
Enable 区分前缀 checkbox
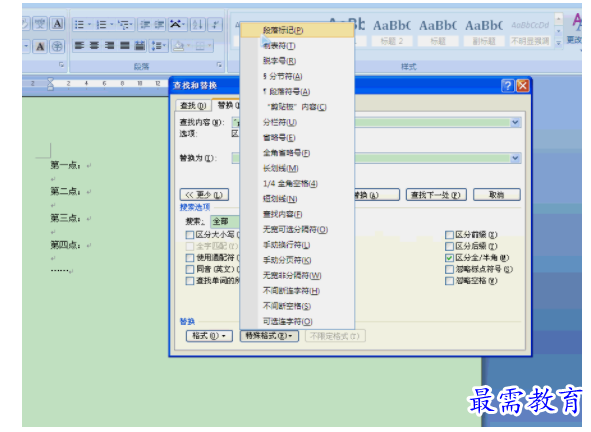click(449, 235)
